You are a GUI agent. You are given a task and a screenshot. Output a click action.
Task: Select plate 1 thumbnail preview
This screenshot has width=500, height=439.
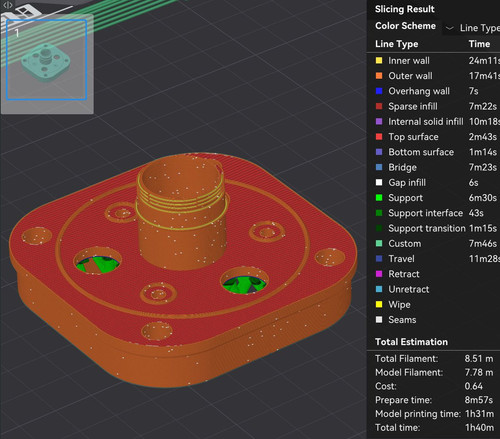[x=47, y=60]
